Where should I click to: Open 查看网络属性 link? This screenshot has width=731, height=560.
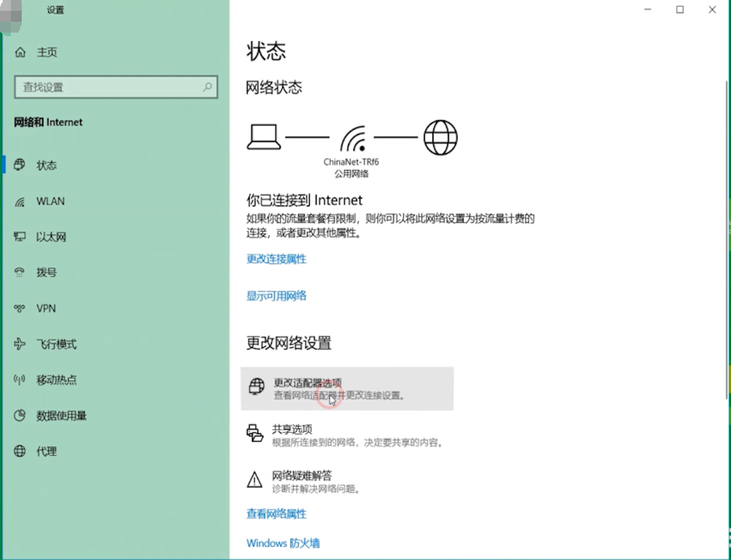[277, 513]
